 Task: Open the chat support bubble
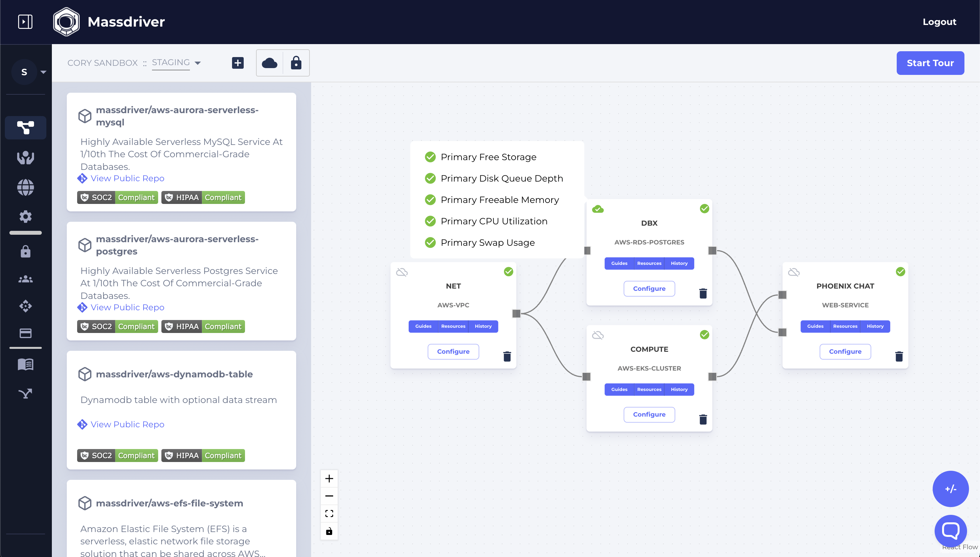(950, 530)
